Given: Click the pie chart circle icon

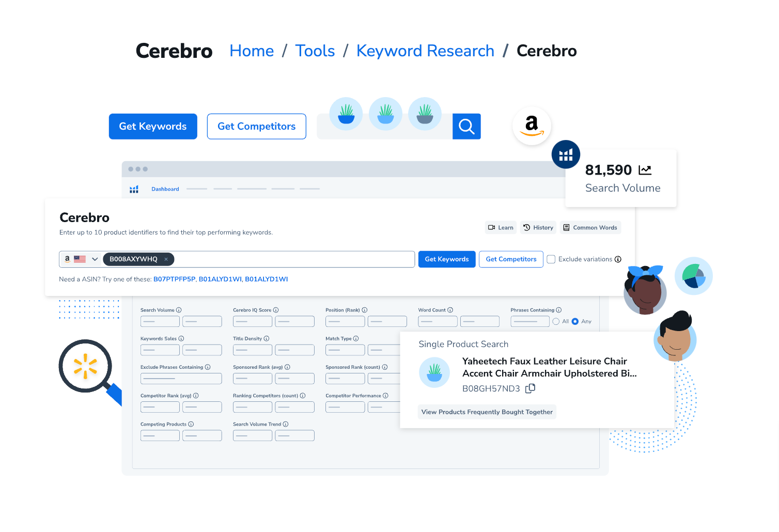Looking at the screenshot, I should pos(694,276).
